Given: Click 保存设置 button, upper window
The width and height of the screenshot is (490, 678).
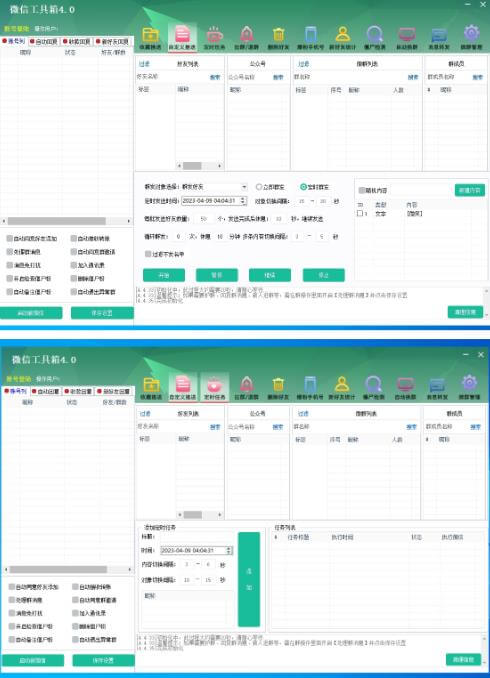Looking at the screenshot, I should (x=102, y=313).
